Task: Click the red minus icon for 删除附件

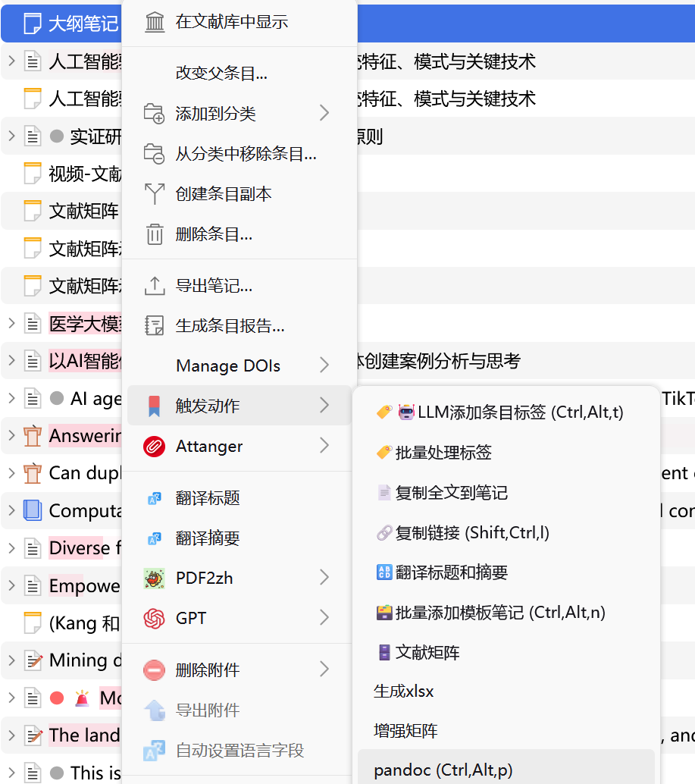Action: tap(155, 670)
